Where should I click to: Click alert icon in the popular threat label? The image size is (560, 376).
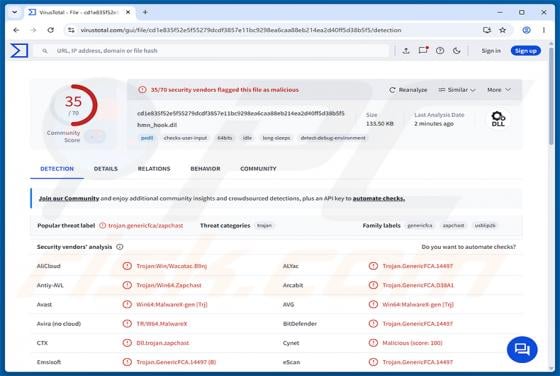tap(102, 226)
